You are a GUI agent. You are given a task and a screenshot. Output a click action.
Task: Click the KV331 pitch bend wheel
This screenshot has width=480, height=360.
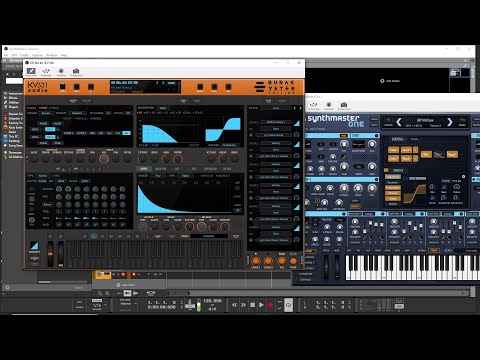pos(50,254)
